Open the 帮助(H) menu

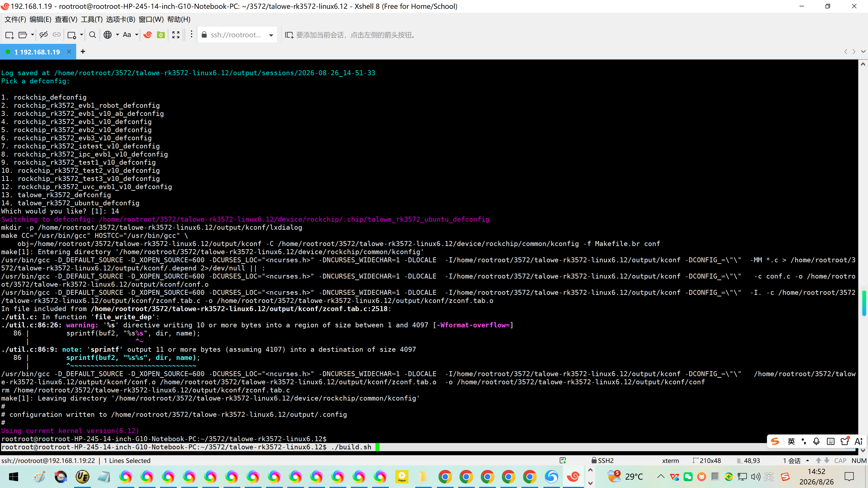click(179, 19)
